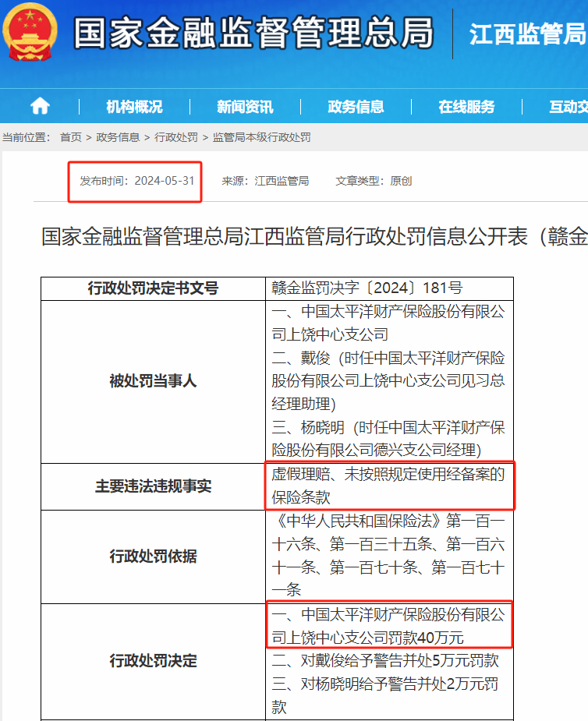Screen dimensions: 588x721
Task: Click the 被处罚当事人 header cell
Action: click(153, 382)
